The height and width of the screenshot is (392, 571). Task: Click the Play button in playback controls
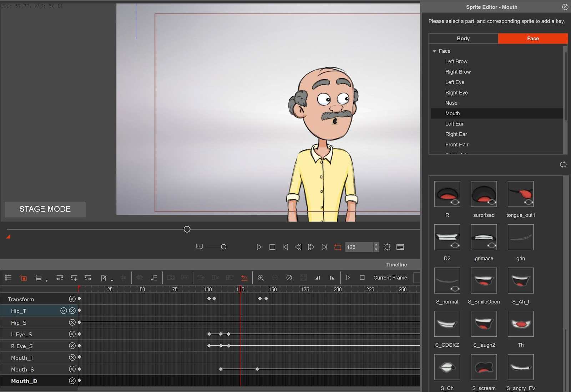point(259,247)
